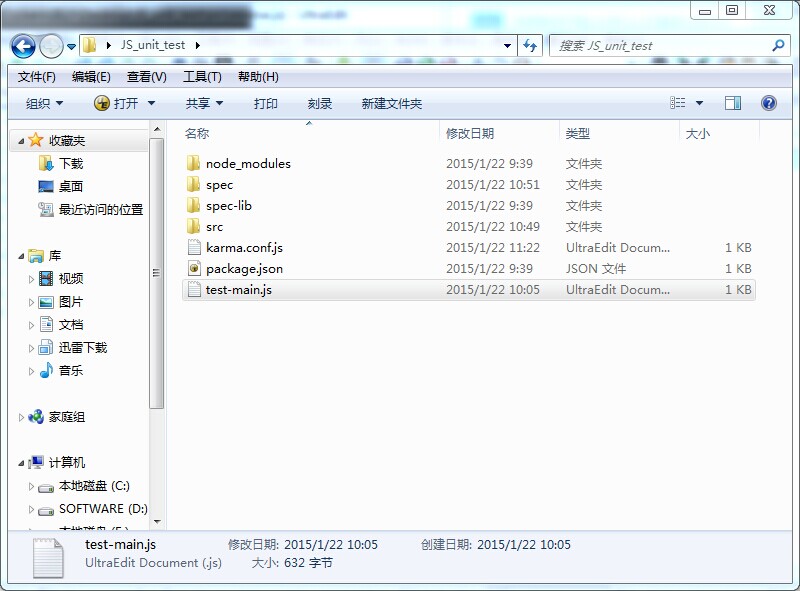The image size is (800, 591).
Task: Select the package.json file icon
Action: [x=194, y=268]
